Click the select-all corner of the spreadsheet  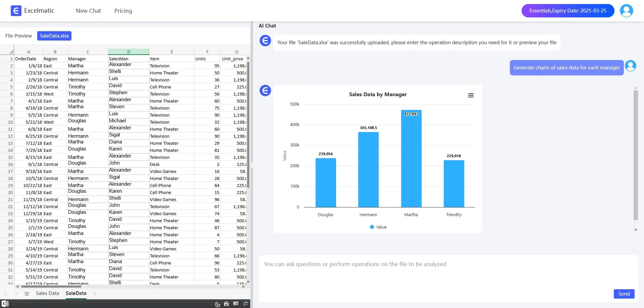pos(11,52)
